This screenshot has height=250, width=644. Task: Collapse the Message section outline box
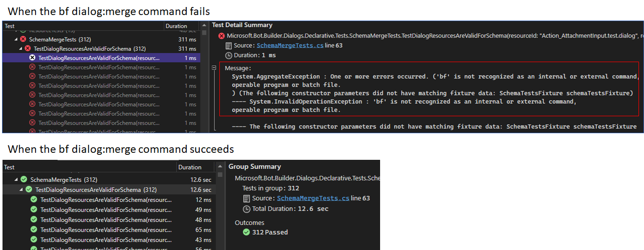214,68
